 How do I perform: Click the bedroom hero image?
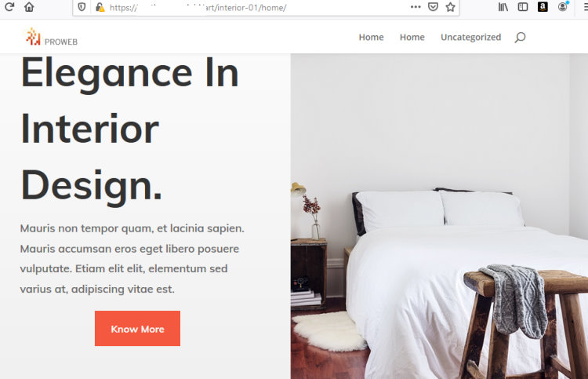click(x=439, y=216)
